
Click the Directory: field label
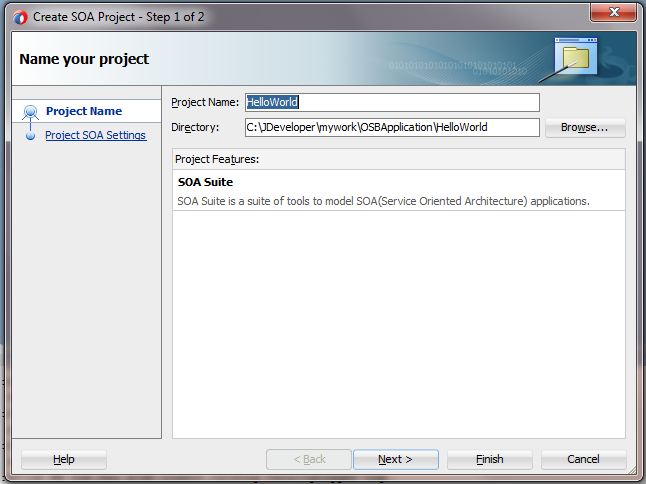(195, 127)
